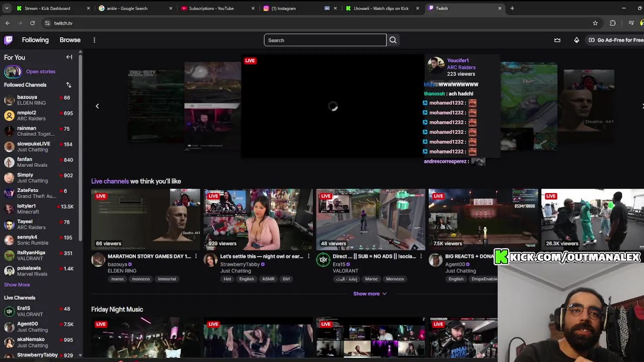Viewport: 644px width, 362px height.
Task: Open the more options dots next to Browse
Action: pos(94,40)
